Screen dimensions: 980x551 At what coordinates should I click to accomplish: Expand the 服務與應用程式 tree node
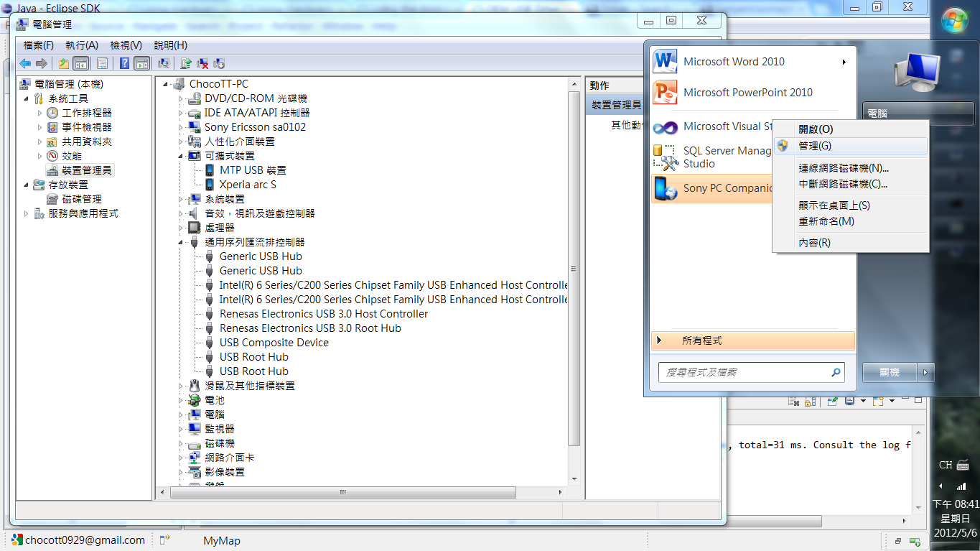(x=27, y=213)
